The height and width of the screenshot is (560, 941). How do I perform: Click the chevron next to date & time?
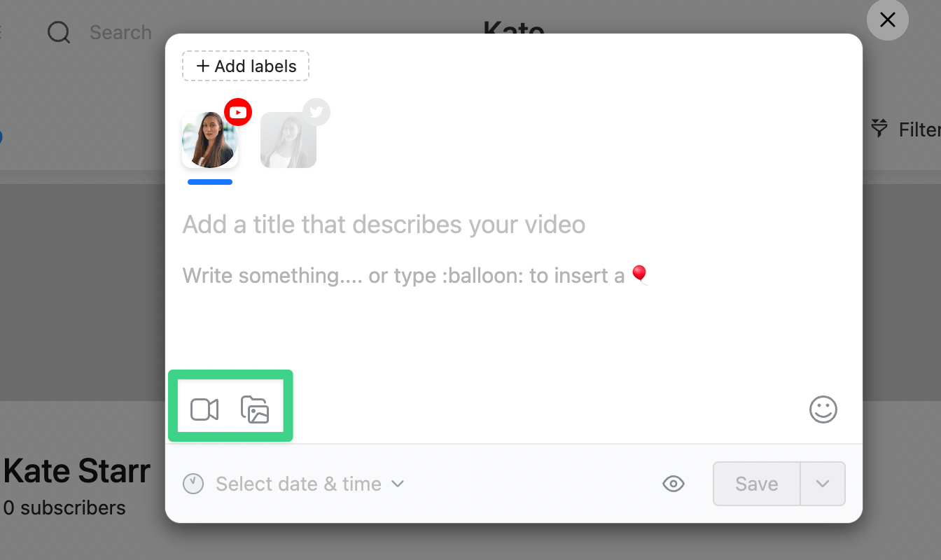click(398, 484)
